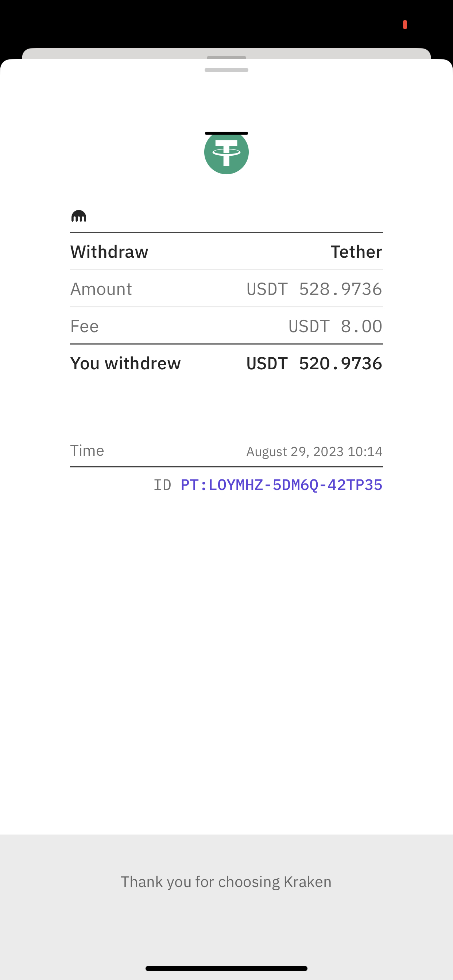Image resolution: width=453 pixels, height=980 pixels.
Task: Tap the black bar above the Tether icon
Action: click(226, 133)
